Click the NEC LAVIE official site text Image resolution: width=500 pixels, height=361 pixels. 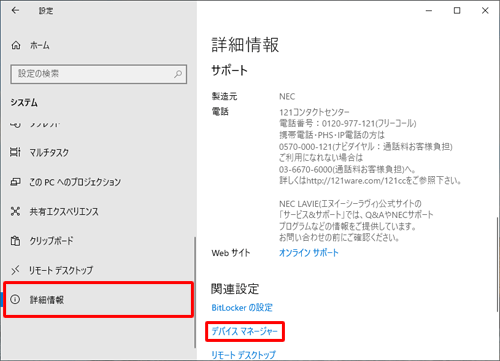350,203
